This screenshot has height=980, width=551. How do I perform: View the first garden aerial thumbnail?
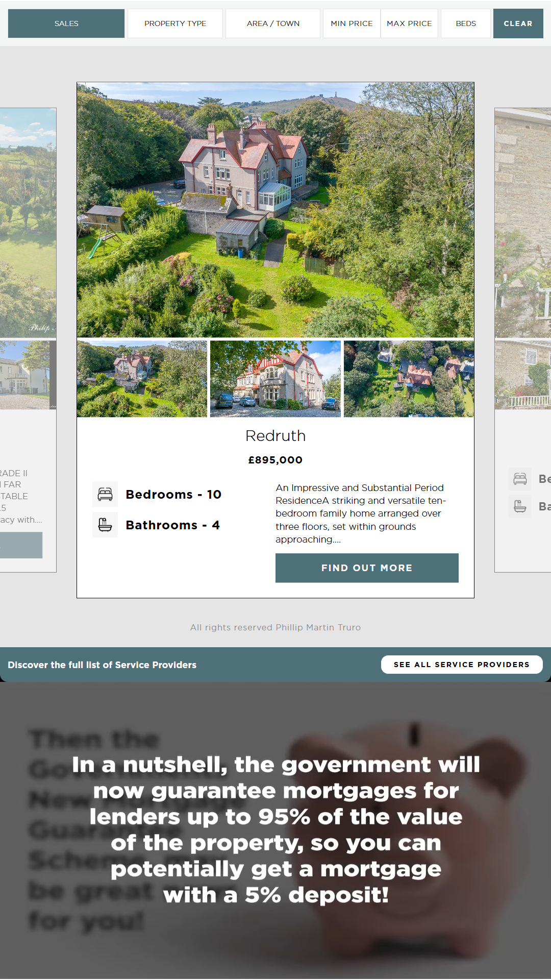[x=142, y=379]
